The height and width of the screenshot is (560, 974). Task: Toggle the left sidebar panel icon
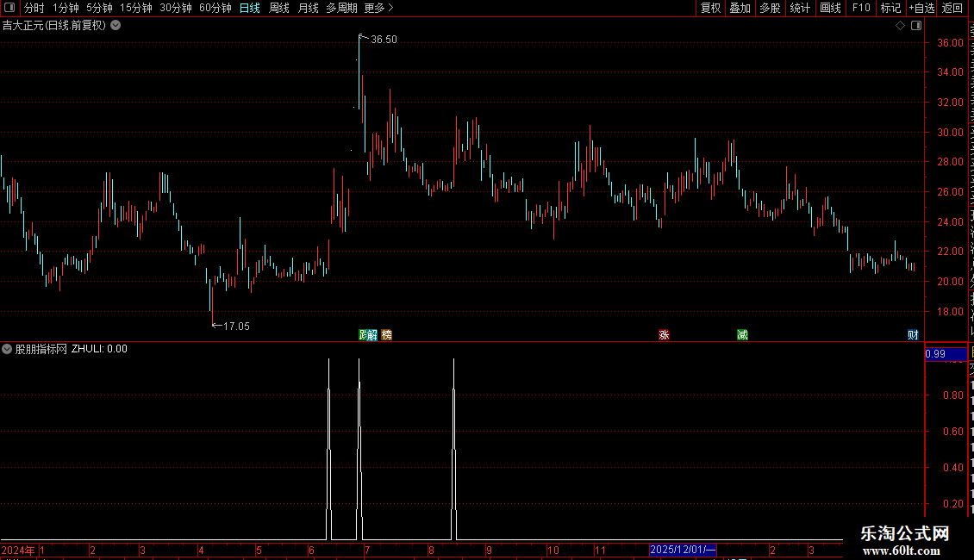coord(9,8)
